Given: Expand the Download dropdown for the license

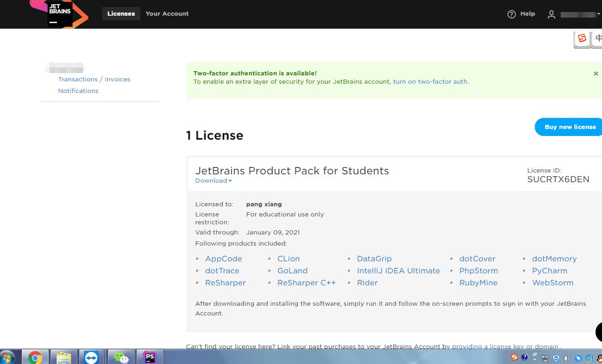Looking at the screenshot, I should pos(213,181).
